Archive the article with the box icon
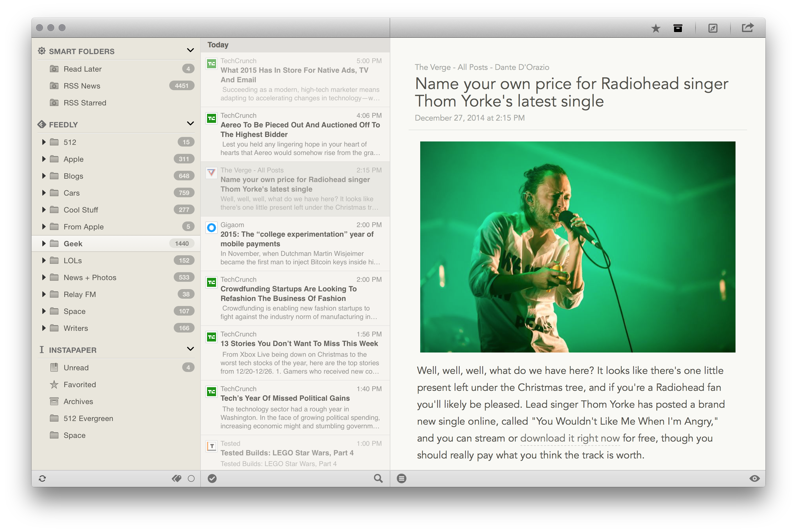Screen dimensions: 797x532 (x=677, y=28)
